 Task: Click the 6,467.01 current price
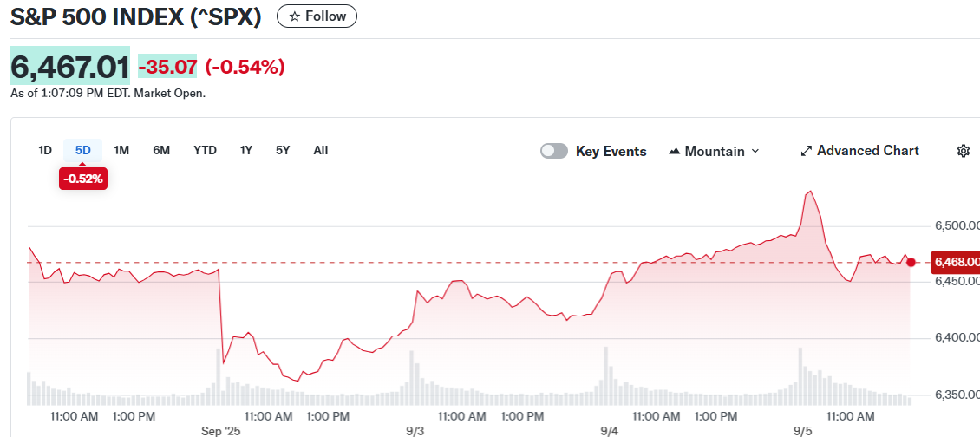70,66
